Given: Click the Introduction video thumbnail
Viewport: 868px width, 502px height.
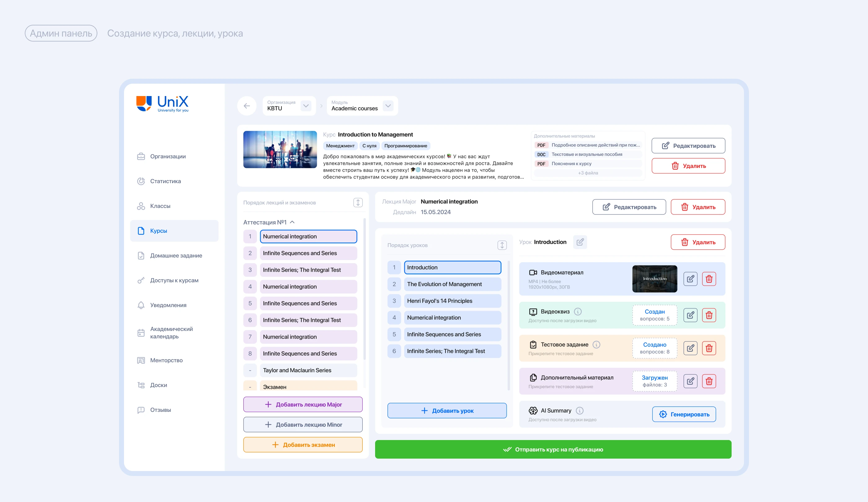Looking at the screenshot, I should point(654,279).
